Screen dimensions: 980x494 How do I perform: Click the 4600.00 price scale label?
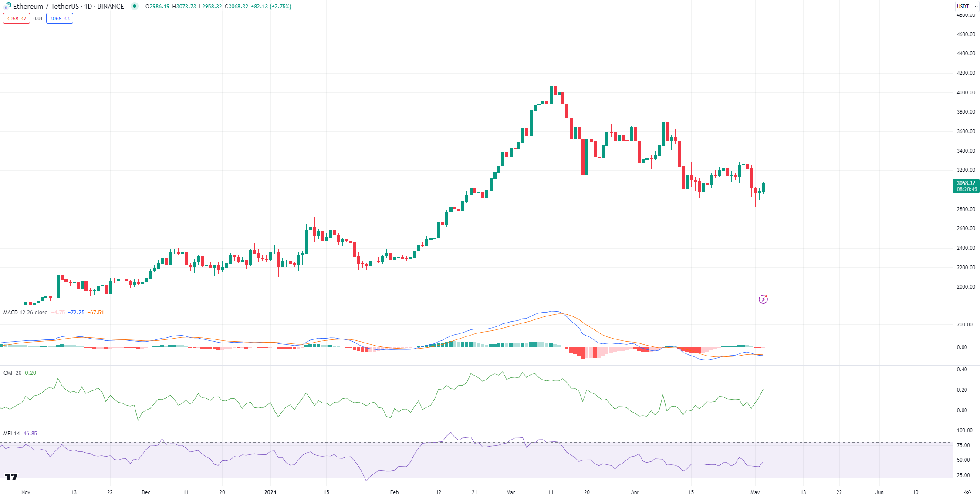(x=966, y=34)
